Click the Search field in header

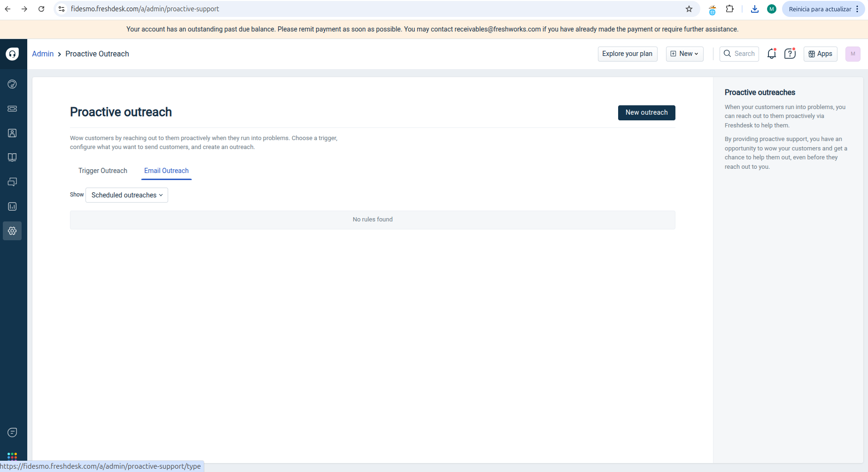[x=739, y=54]
